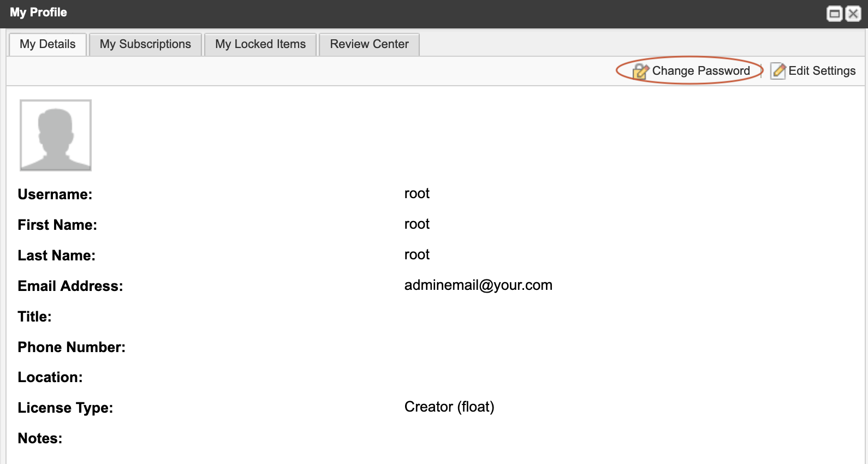Click the Edit Settings text link

click(x=822, y=71)
